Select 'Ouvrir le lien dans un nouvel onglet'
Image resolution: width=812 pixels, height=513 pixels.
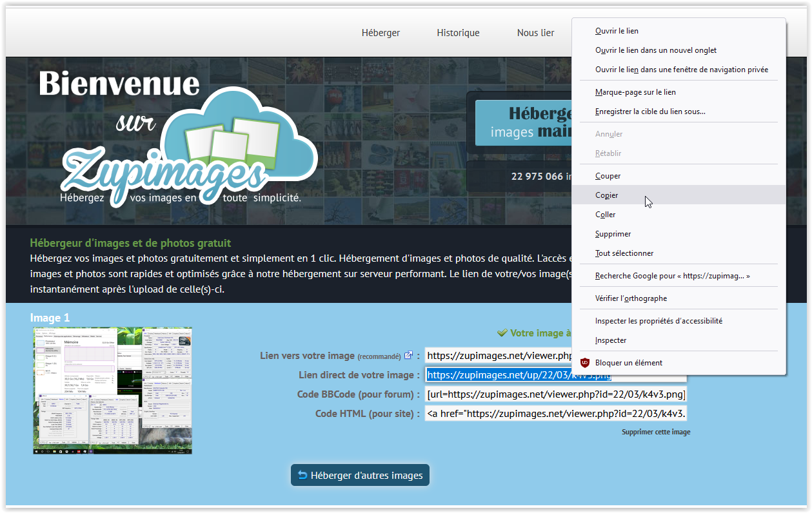(x=678, y=50)
